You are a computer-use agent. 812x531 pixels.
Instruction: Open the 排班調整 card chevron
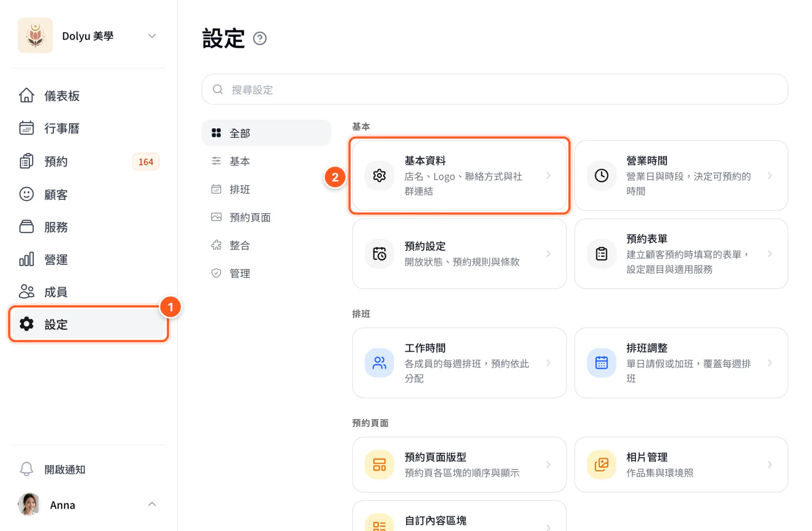click(770, 363)
